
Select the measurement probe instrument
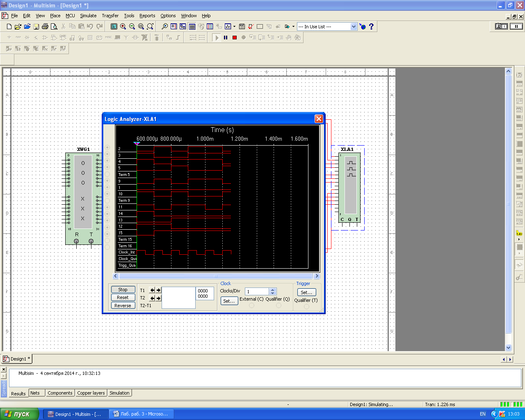click(x=519, y=234)
